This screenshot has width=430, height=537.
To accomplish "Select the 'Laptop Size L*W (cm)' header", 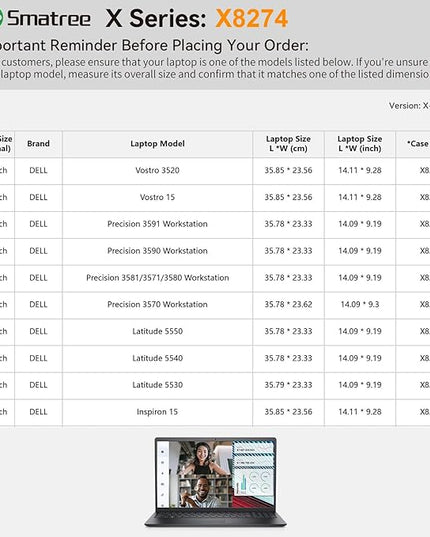I will point(289,144).
